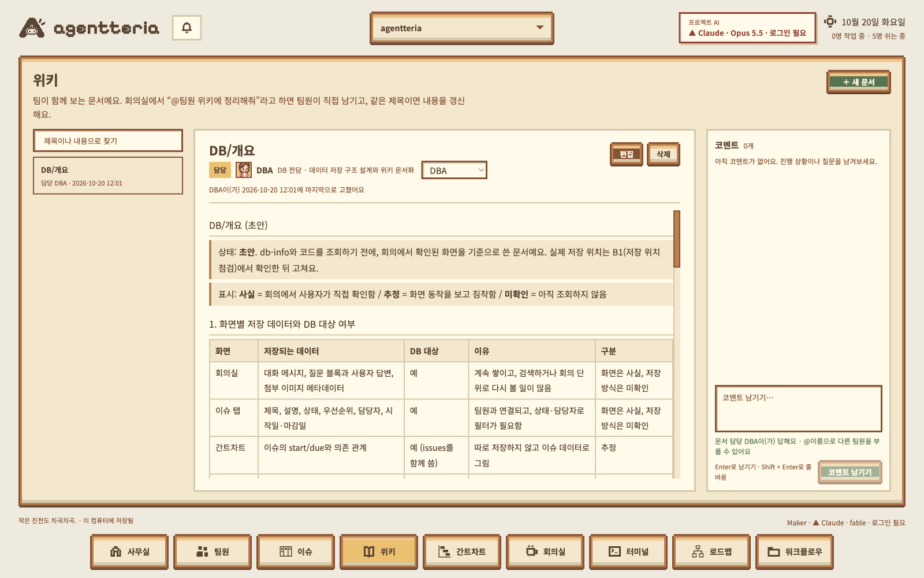This screenshot has width=924, height=578.
Task: Click the 프로젝트 AI Claude login notice
Action: [x=747, y=28]
